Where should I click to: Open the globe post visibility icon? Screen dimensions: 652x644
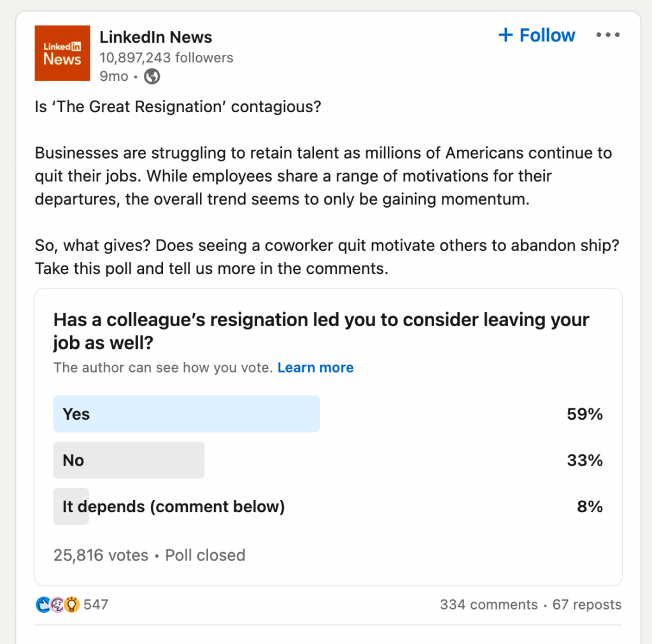tap(151, 76)
